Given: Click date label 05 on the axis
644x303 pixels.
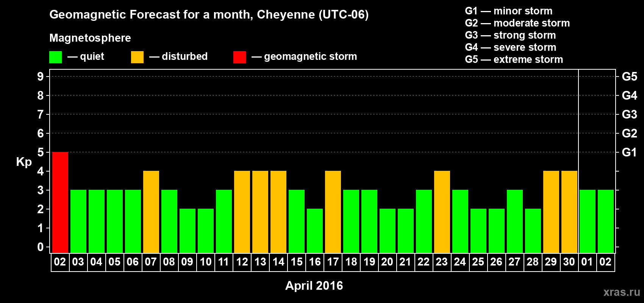Looking at the screenshot, I should tap(114, 262).
